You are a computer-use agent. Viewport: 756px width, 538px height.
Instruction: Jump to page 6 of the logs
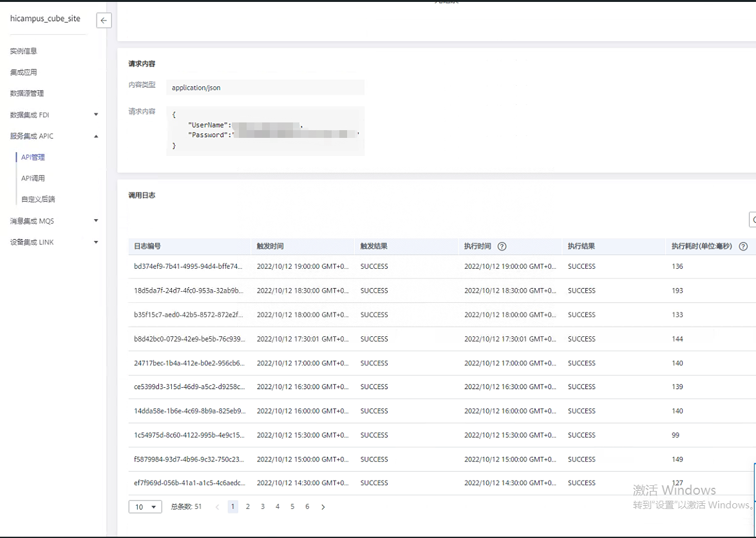click(x=307, y=507)
